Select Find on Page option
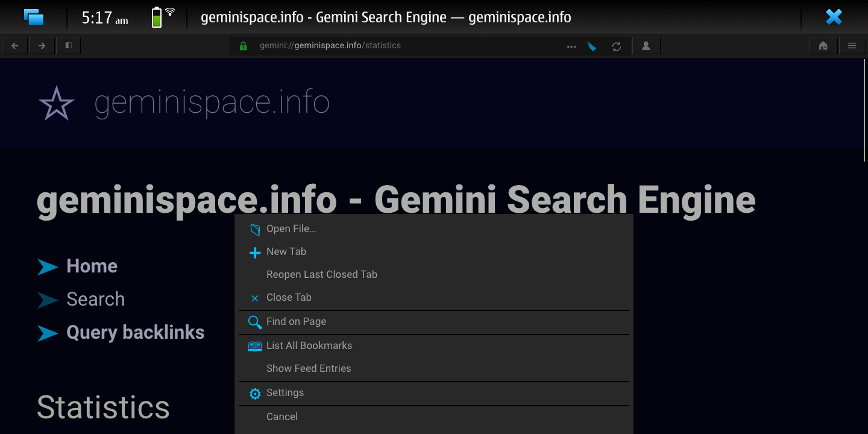 (296, 322)
